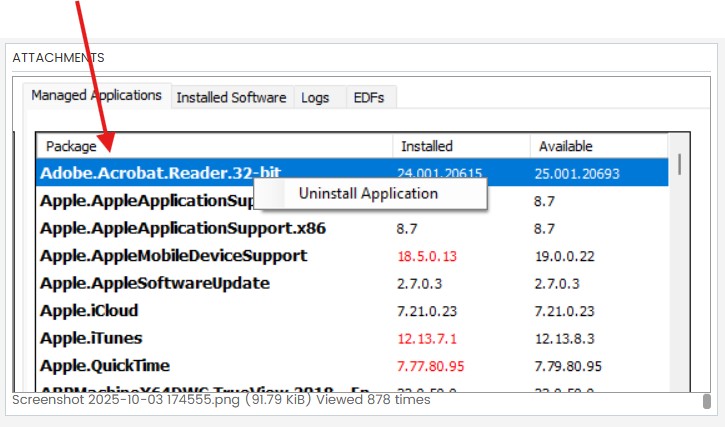Highlight the Apple.iTunes row
This screenshot has height=427, width=725.
click(x=91, y=338)
